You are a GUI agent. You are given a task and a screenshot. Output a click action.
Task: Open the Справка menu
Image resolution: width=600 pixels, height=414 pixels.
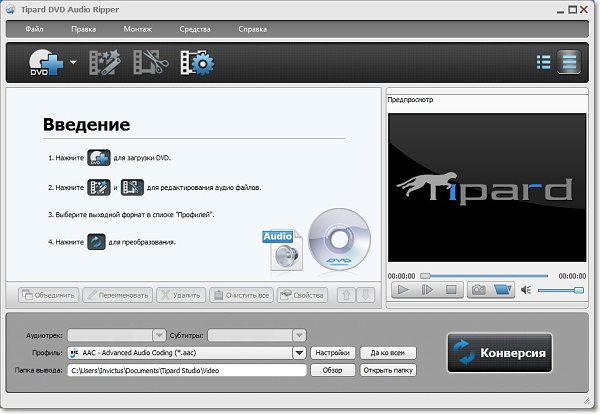click(x=253, y=29)
